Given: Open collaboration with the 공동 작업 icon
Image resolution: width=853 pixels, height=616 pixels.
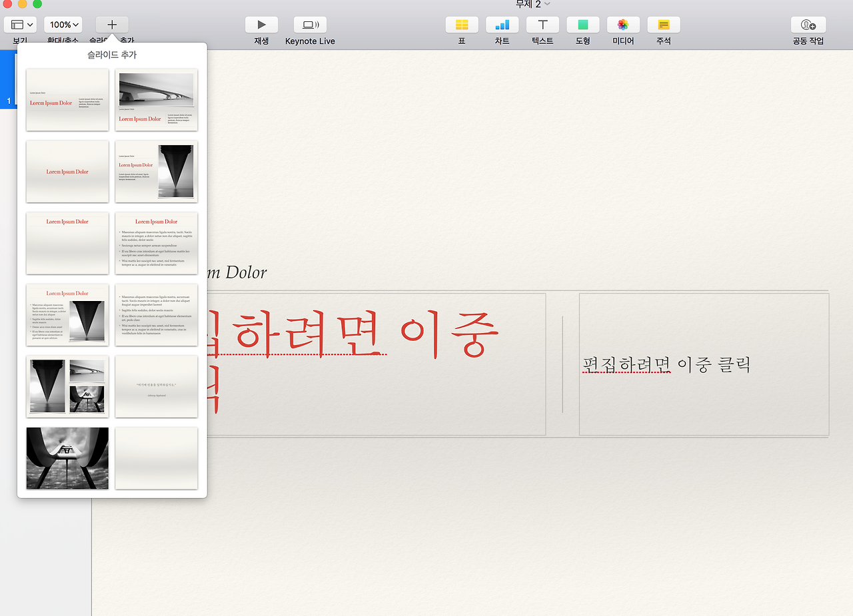Looking at the screenshot, I should tap(808, 25).
